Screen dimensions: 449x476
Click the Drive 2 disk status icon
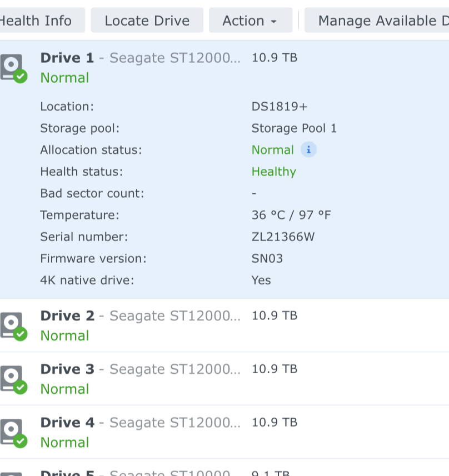pos(14,326)
